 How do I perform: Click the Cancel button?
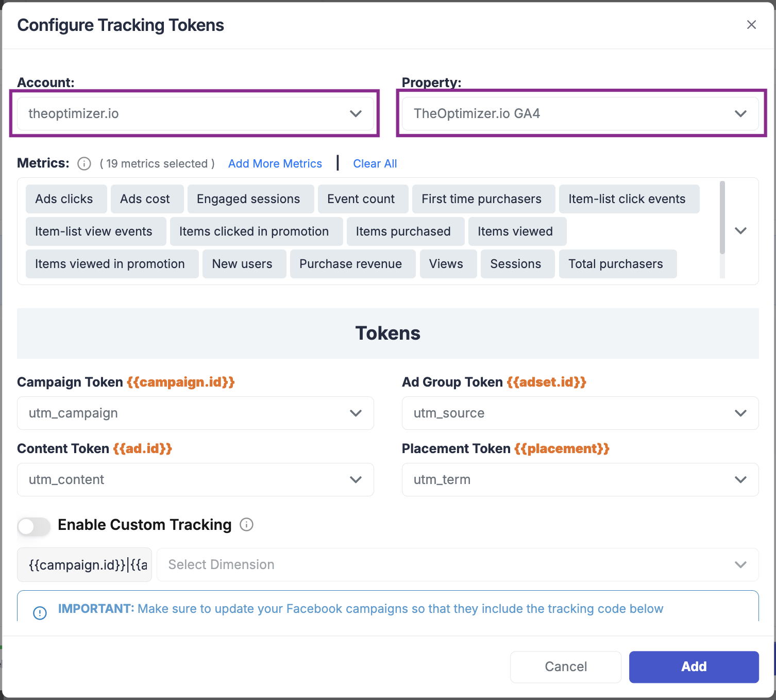pyautogui.click(x=566, y=666)
